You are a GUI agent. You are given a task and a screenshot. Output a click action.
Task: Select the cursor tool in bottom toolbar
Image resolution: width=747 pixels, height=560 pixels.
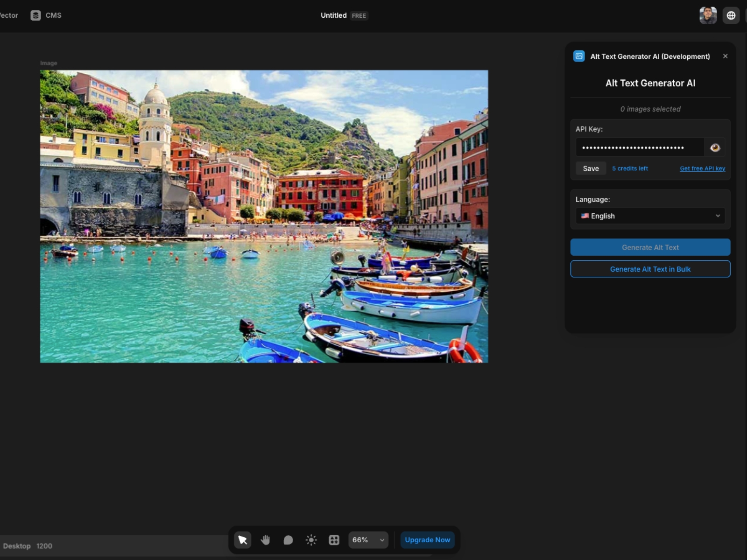click(243, 540)
